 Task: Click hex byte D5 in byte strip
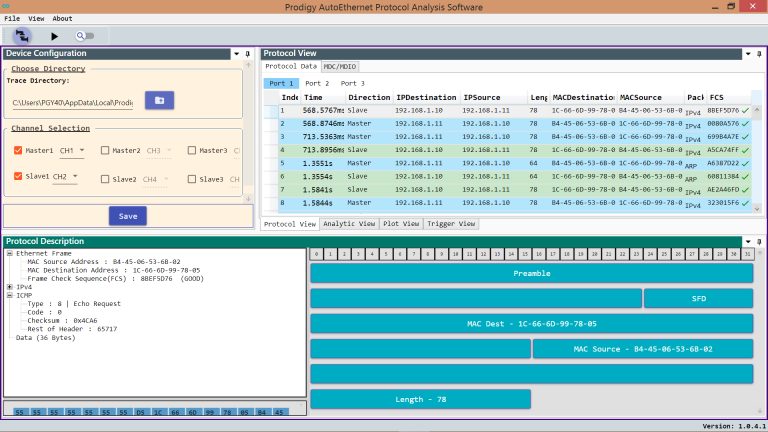click(x=141, y=412)
